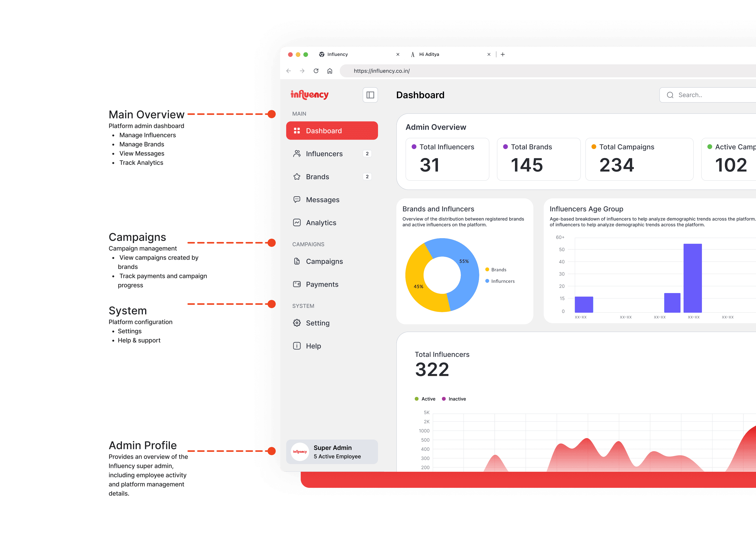
Task: Toggle the sidebar collapse icon
Action: (x=370, y=95)
